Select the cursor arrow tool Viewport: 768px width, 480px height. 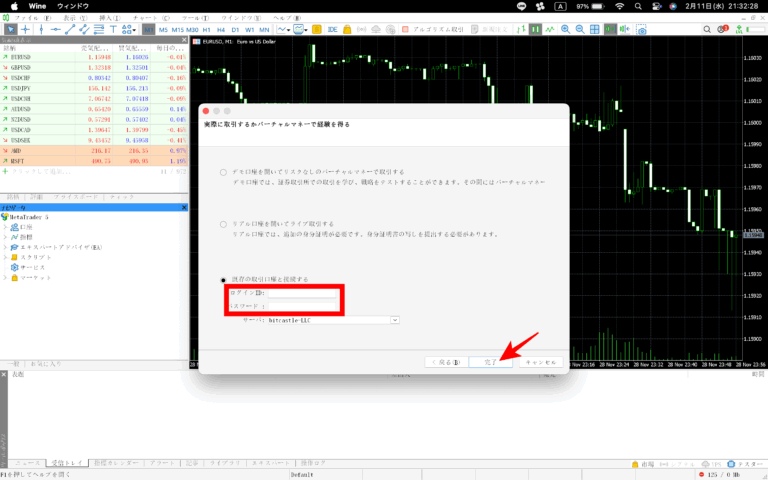tap(10, 29)
